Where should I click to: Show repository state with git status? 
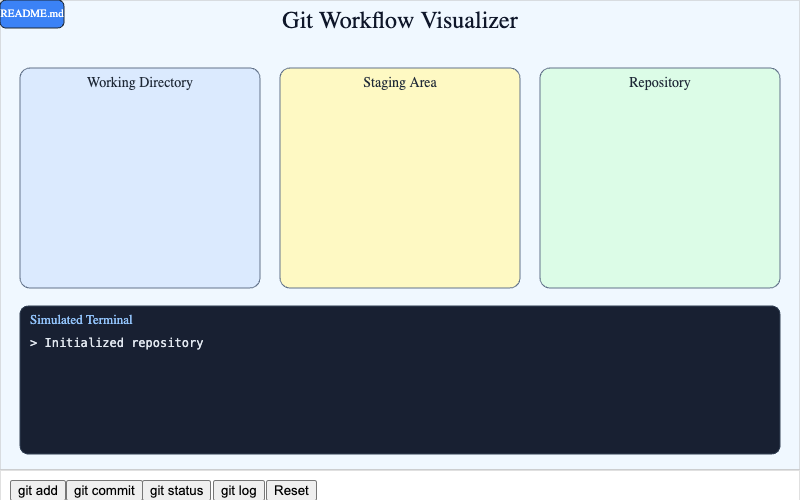click(177, 490)
